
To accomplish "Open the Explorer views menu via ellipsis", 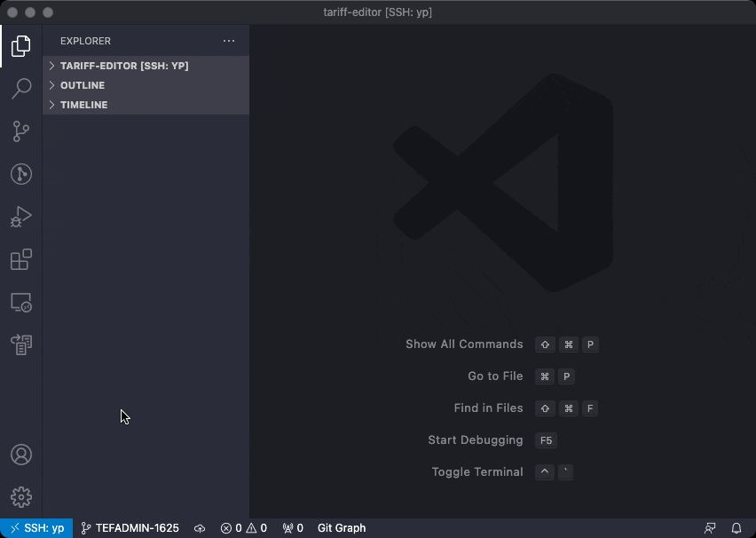I will point(229,41).
